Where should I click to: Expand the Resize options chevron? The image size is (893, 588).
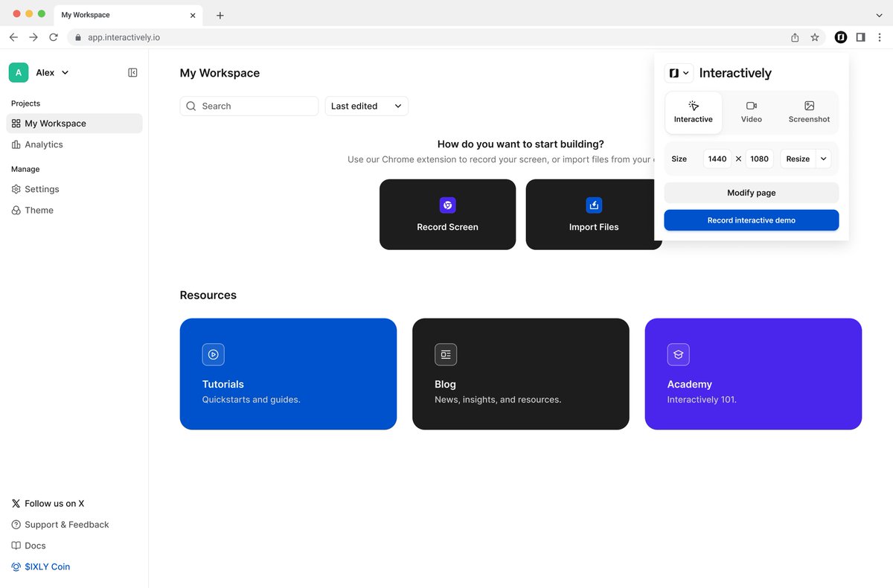(x=823, y=159)
